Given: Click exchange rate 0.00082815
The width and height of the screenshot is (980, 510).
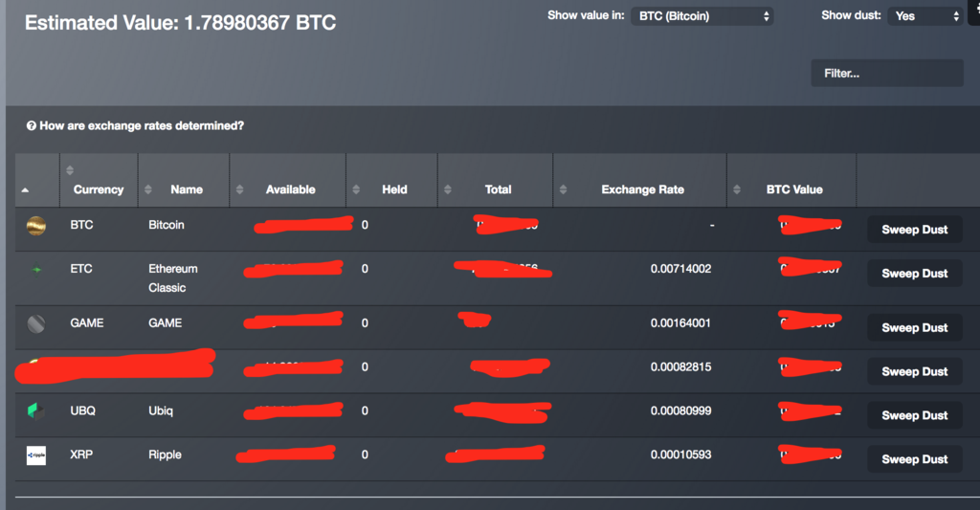Looking at the screenshot, I should pos(680,366).
